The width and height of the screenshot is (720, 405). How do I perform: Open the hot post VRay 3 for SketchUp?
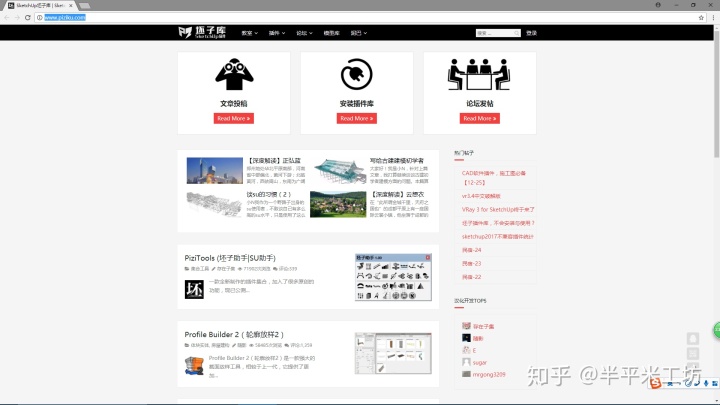(x=498, y=209)
